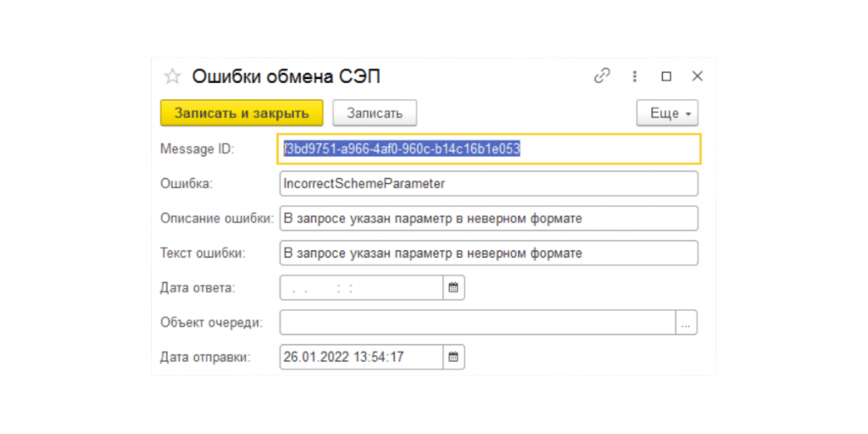Click the window title Ошибки обмена СЭП
Screen dimensions: 868x434
point(286,76)
